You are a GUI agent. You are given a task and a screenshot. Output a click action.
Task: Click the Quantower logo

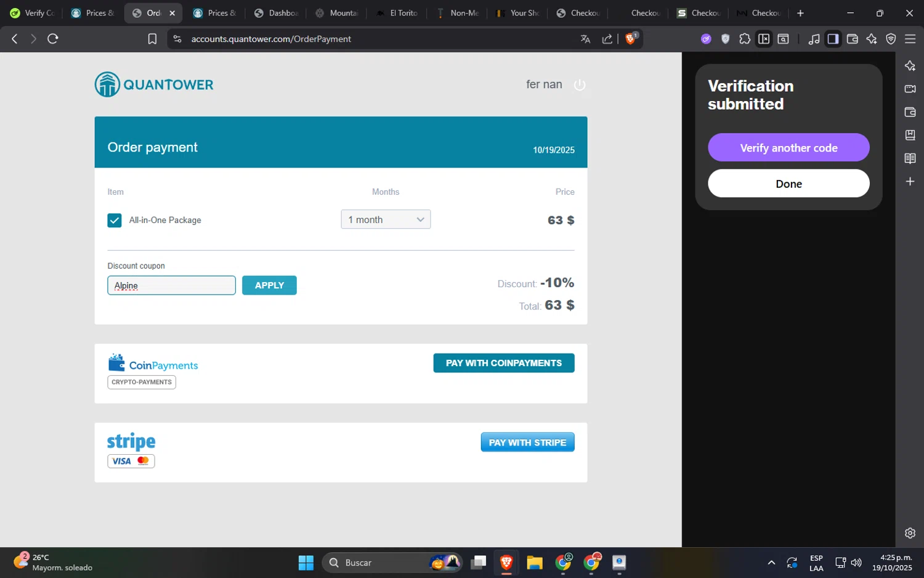(154, 84)
